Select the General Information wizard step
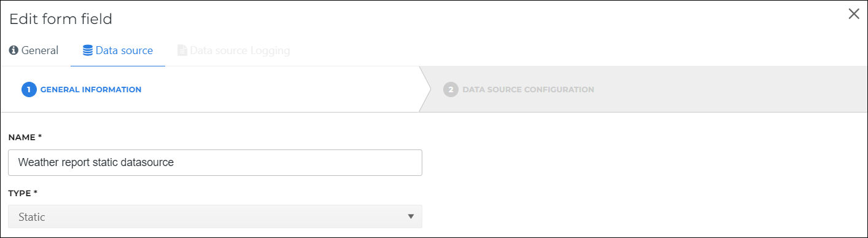 pos(91,90)
